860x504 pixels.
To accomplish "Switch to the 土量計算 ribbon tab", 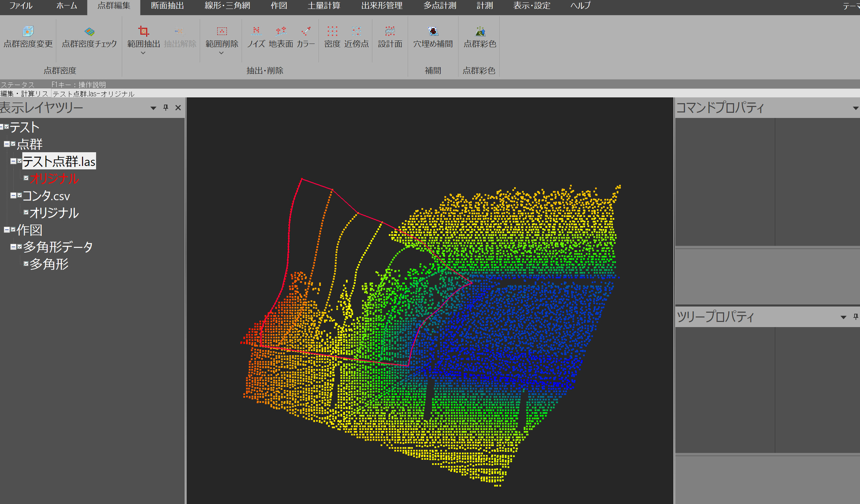I will click(x=324, y=6).
